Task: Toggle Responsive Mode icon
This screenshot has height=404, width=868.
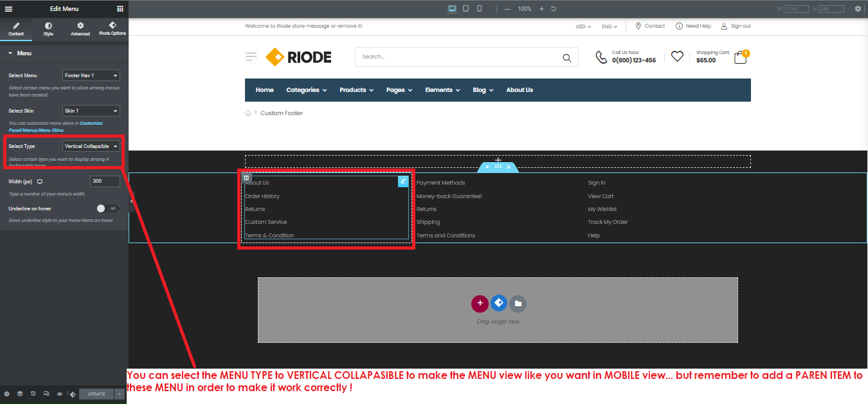Action: (x=46, y=394)
